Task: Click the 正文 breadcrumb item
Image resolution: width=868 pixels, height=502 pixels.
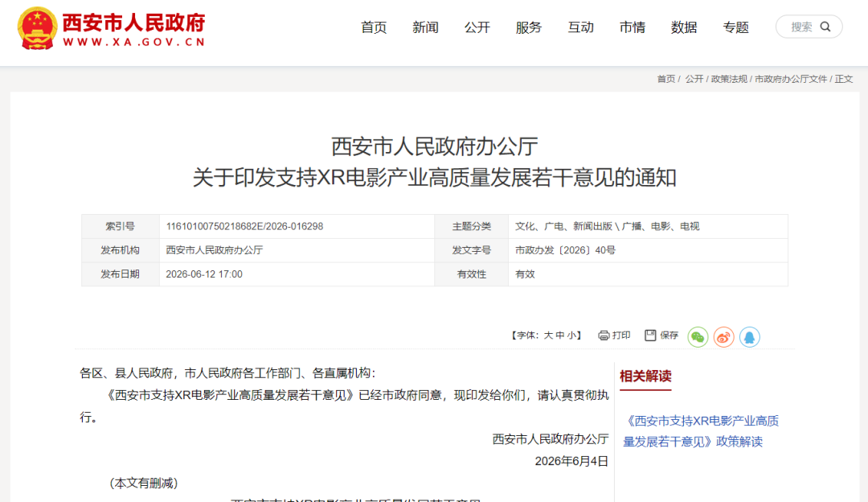Action: tap(844, 79)
